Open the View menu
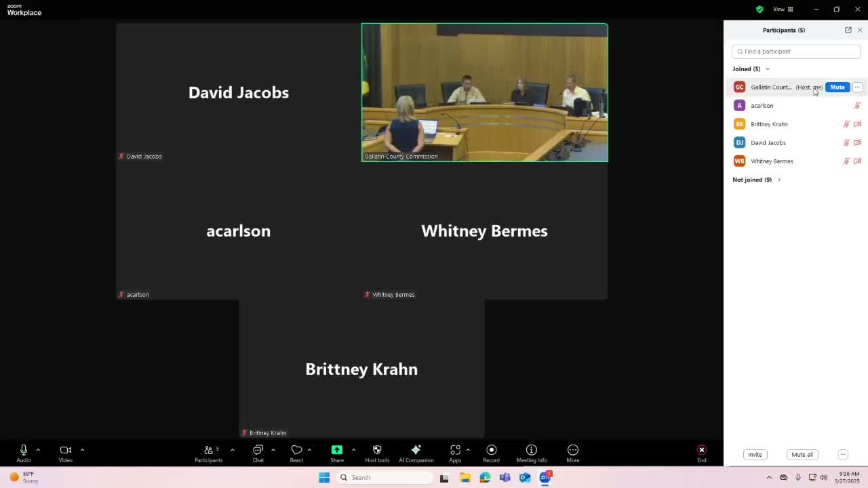 pos(783,9)
